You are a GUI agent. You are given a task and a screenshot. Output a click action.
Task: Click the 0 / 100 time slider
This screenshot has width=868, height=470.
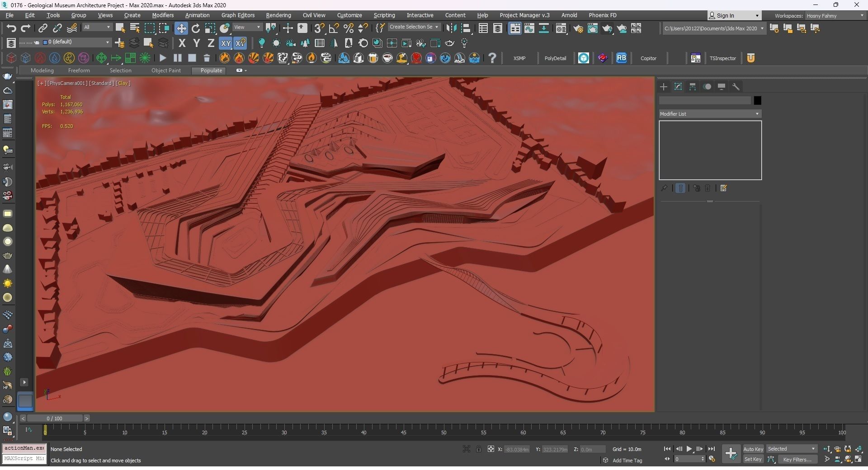pos(55,418)
